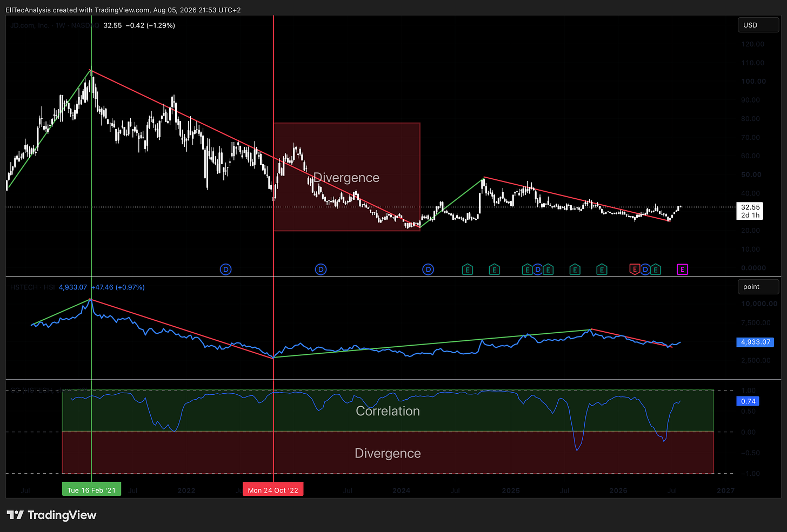
Task: Click the 2026 label on the time axis
Action: (618, 490)
